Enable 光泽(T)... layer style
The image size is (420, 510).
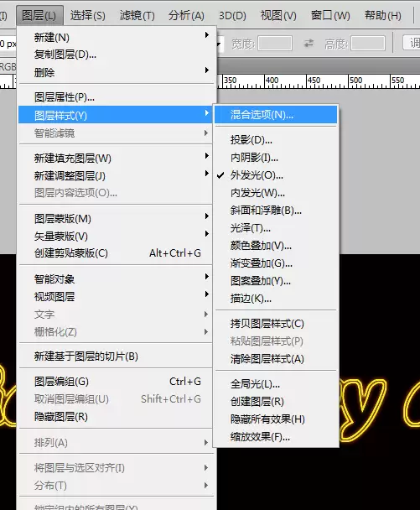pyautogui.click(x=276, y=228)
